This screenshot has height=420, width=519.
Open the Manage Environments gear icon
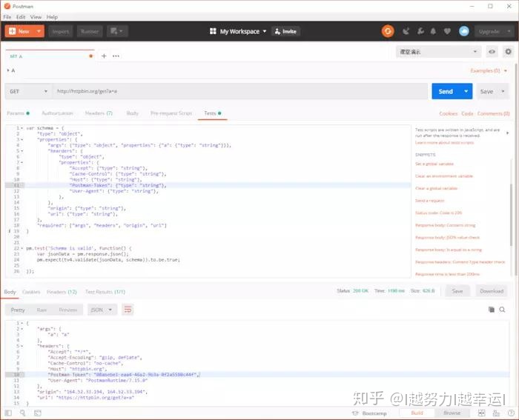tap(508, 52)
